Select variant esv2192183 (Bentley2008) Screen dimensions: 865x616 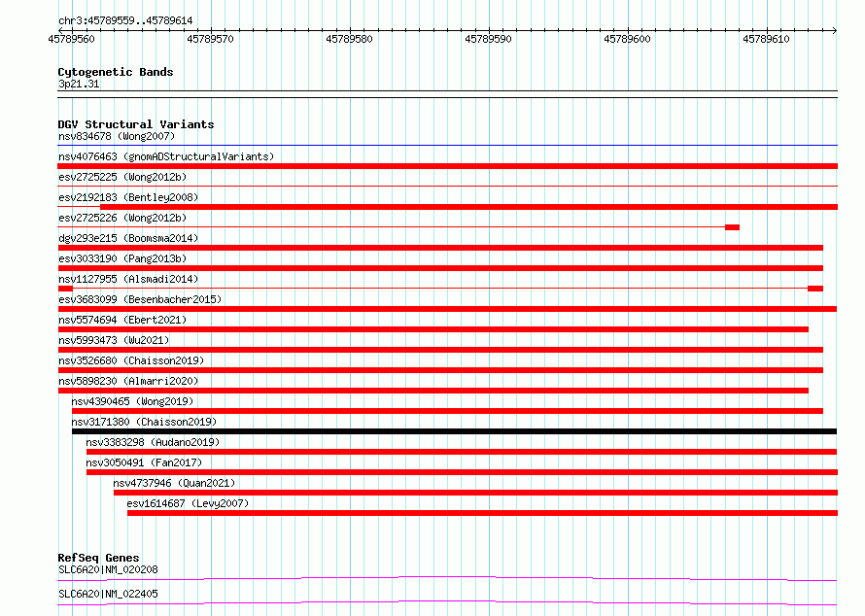click(x=128, y=197)
